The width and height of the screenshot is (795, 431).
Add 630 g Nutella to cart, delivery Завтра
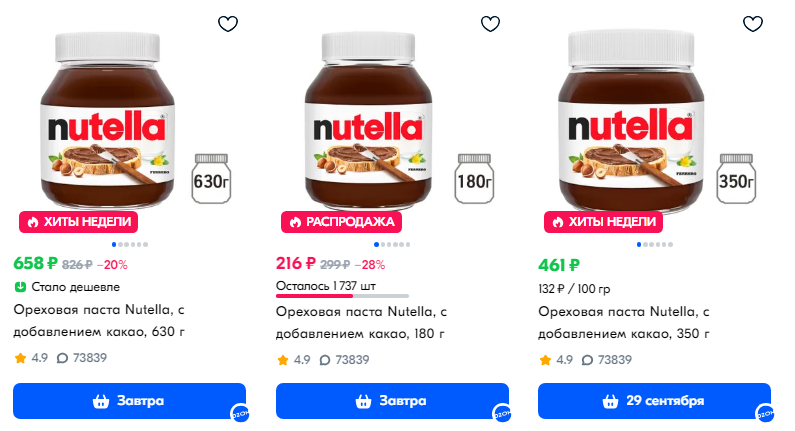(x=129, y=401)
